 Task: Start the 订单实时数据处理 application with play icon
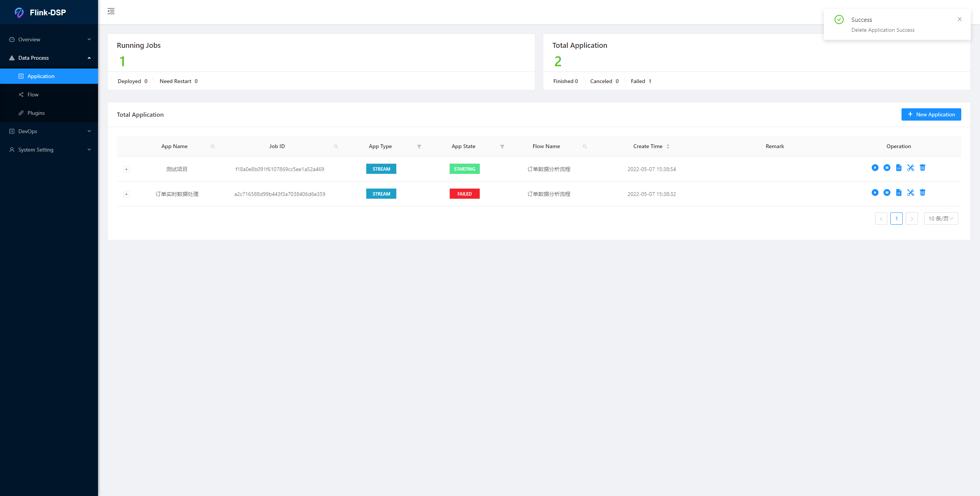click(875, 193)
